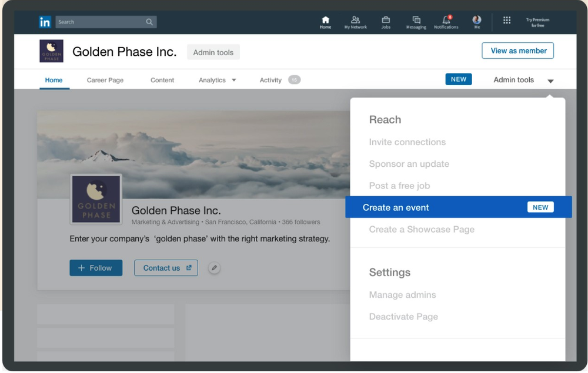Image resolution: width=588 pixels, height=373 pixels.
Task: Select Create a Showcase Page
Action: pos(422,229)
